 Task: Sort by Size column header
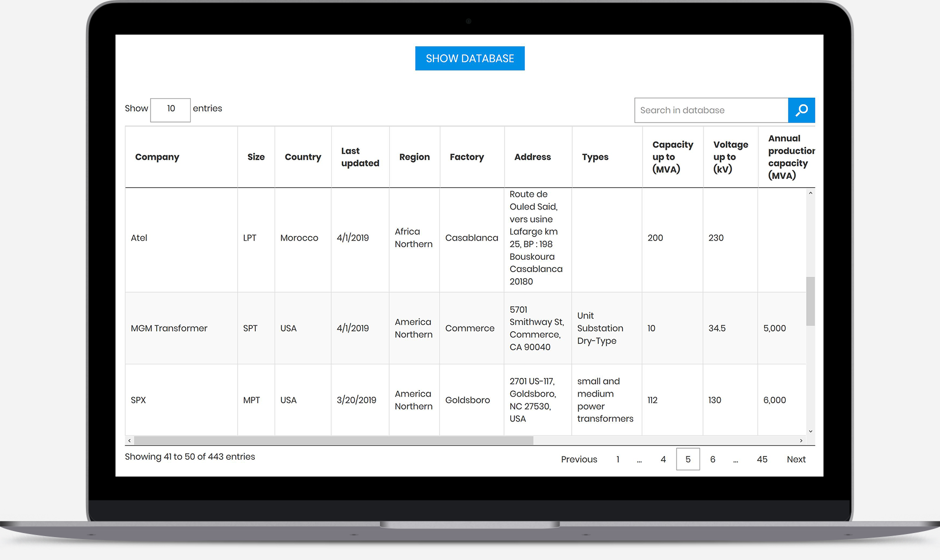[x=256, y=157]
